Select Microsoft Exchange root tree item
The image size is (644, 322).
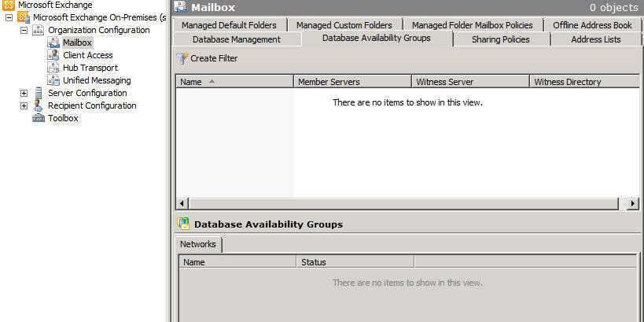[55, 5]
